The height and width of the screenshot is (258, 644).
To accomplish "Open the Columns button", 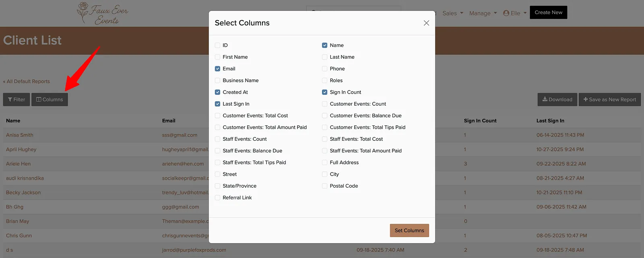I will point(50,99).
